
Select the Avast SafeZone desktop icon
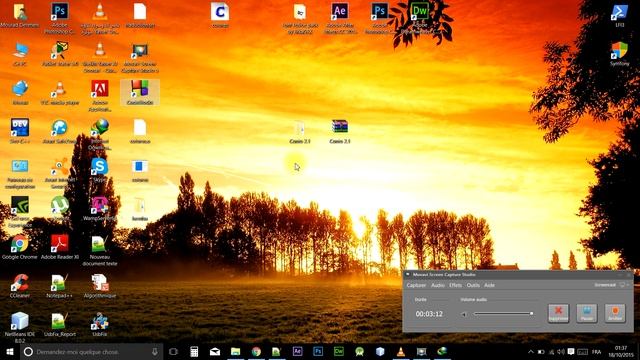coord(60,131)
